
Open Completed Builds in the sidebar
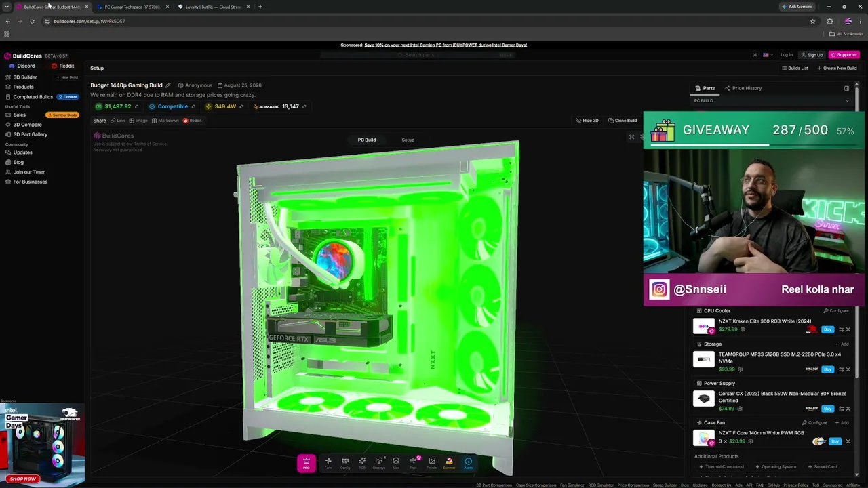click(28, 97)
